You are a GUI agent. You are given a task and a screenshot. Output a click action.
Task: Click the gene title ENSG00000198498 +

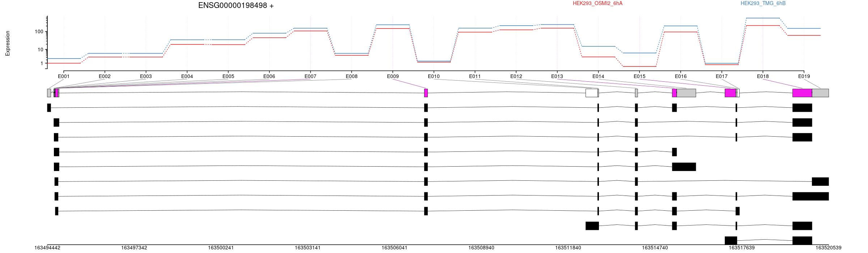click(x=236, y=5)
